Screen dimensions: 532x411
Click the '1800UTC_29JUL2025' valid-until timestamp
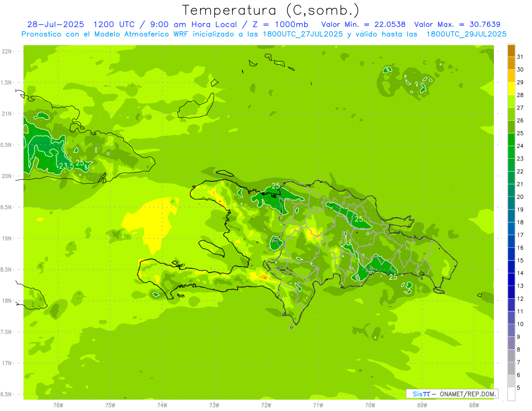[466, 34]
